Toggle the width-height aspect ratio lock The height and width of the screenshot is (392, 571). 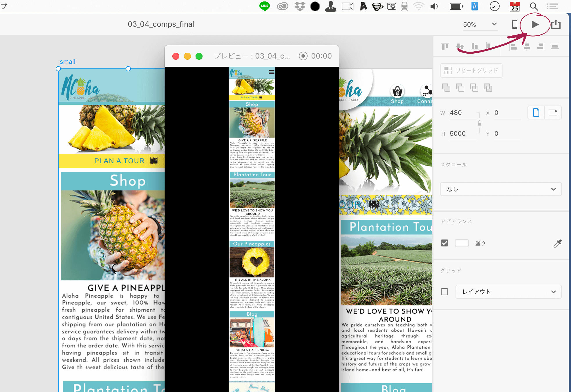tap(480, 123)
